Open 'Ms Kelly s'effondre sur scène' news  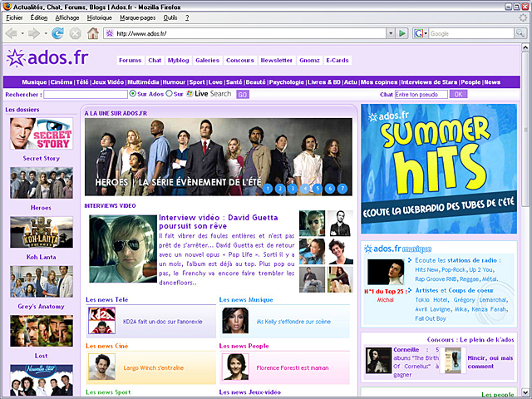293,322
